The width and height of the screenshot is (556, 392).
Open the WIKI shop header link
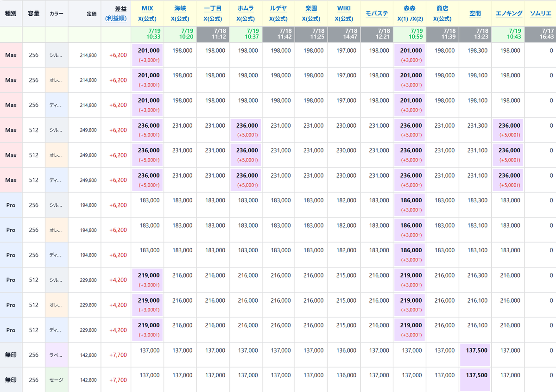pyautogui.click(x=344, y=8)
